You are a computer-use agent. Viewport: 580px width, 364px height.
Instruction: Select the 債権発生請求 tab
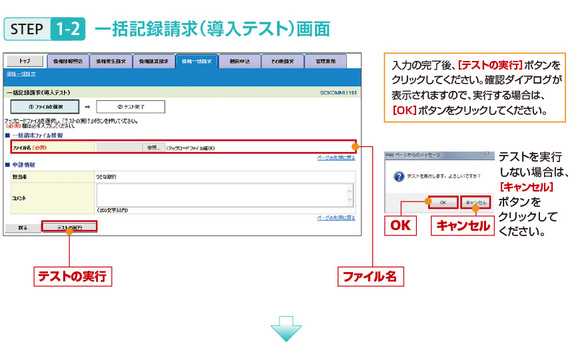pyautogui.click(x=111, y=61)
